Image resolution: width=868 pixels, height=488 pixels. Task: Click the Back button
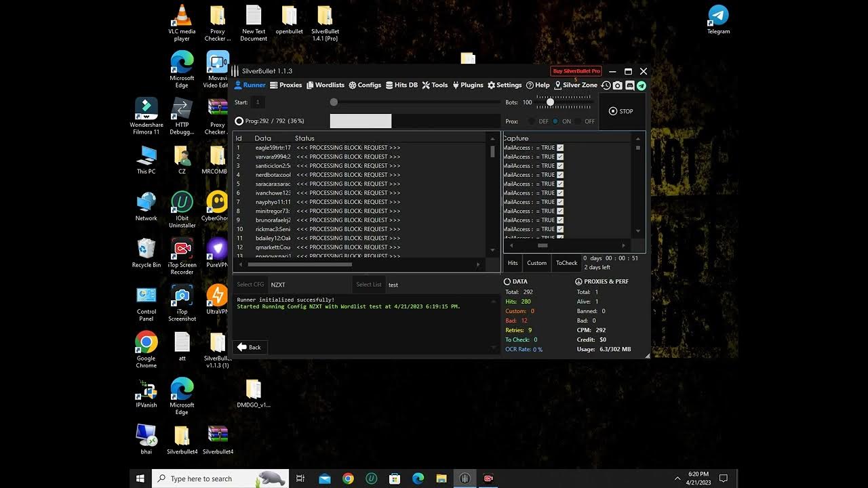250,347
